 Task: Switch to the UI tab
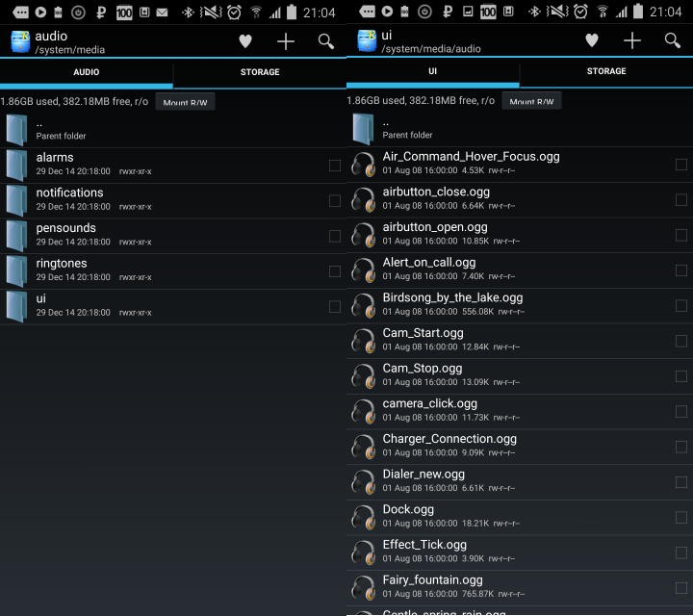click(x=433, y=71)
